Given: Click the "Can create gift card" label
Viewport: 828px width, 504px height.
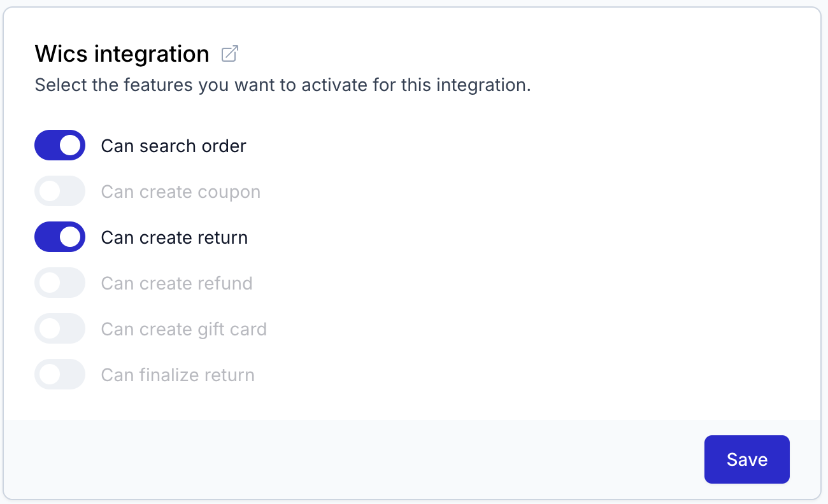Looking at the screenshot, I should (x=183, y=329).
